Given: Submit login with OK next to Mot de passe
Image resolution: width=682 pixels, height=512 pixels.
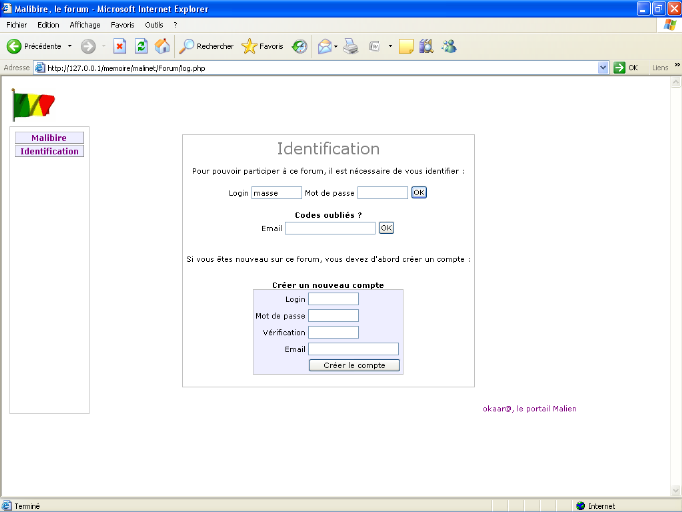Looking at the screenshot, I should pyautogui.click(x=419, y=193).
